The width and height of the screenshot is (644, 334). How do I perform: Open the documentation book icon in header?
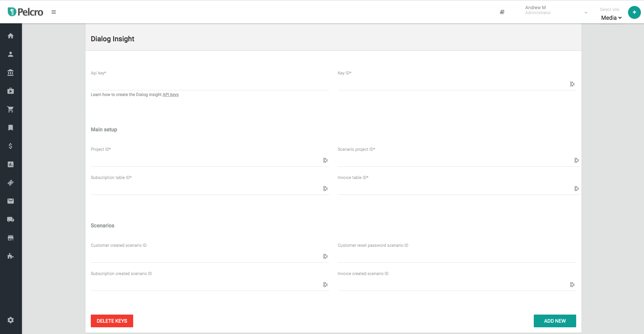click(x=502, y=12)
